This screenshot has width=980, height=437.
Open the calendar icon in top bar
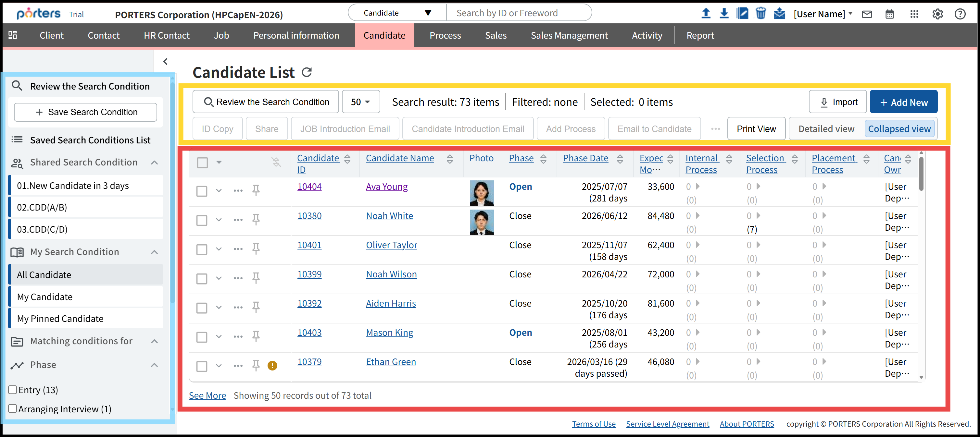click(889, 15)
